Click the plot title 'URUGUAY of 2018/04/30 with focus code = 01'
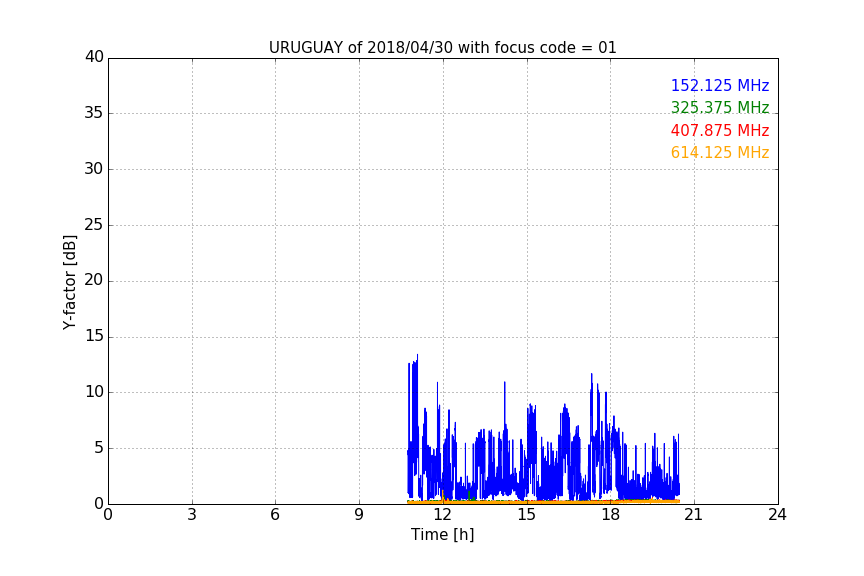The image size is (864, 576). pyautogui.click(x=442, y=48)
